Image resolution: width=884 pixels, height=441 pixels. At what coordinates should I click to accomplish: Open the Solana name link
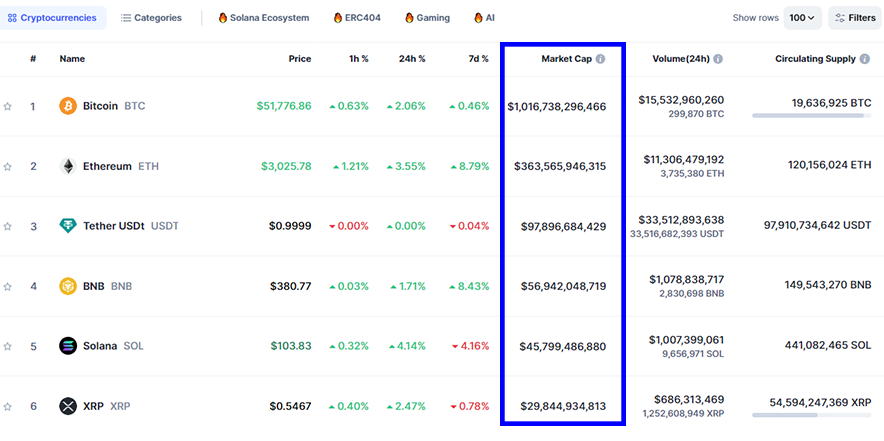click(x=100, y=346)
